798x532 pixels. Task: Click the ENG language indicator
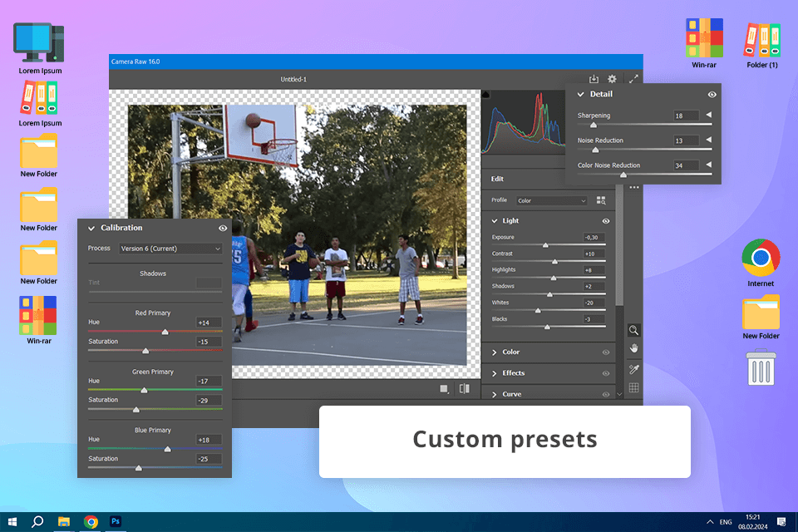point(726,522)
